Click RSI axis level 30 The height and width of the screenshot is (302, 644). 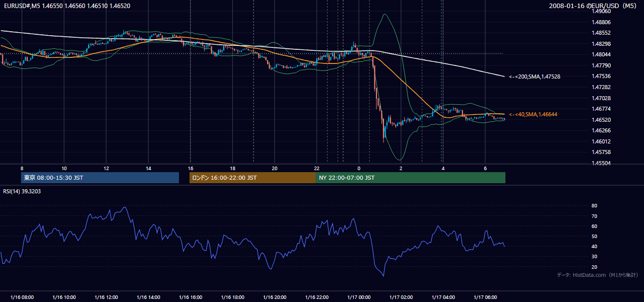click(x=595, y=257)
